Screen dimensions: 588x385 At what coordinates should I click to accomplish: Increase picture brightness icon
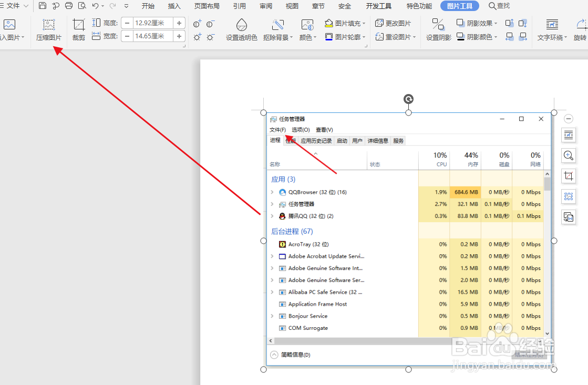click(197, 37)
